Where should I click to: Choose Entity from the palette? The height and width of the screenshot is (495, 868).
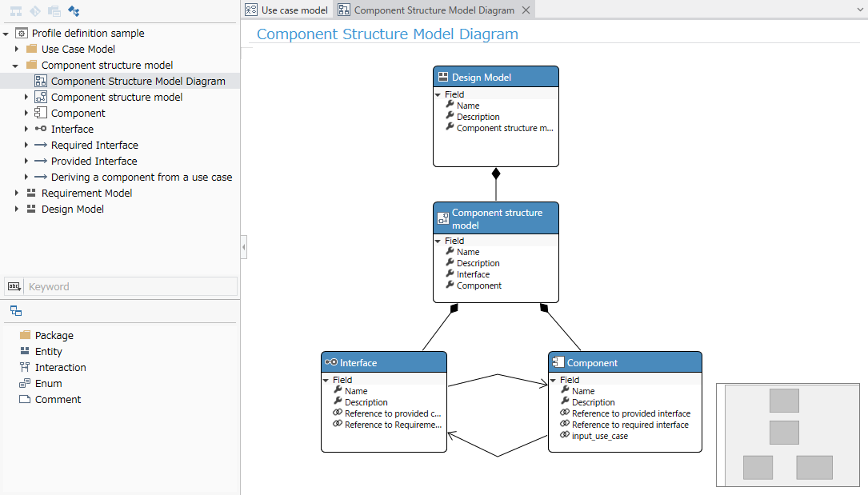pyautogui.click(x=49, y=351)
